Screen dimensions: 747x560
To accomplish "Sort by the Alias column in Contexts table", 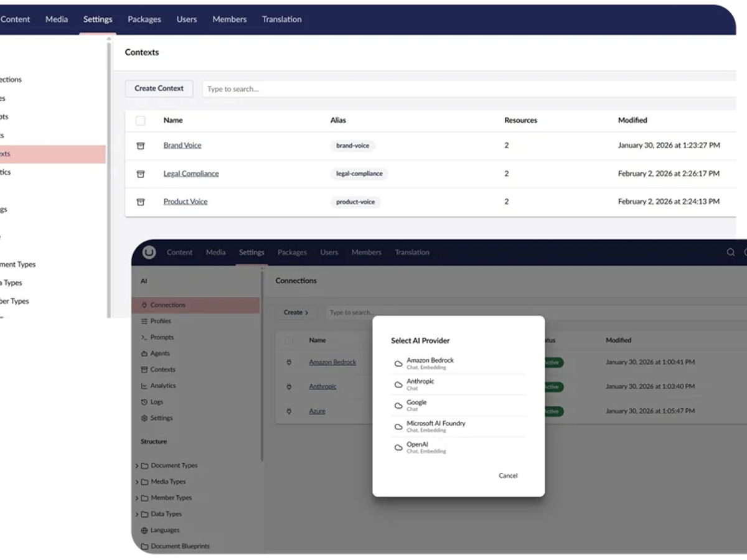I will pyautogui.click(x=338, y=120).
